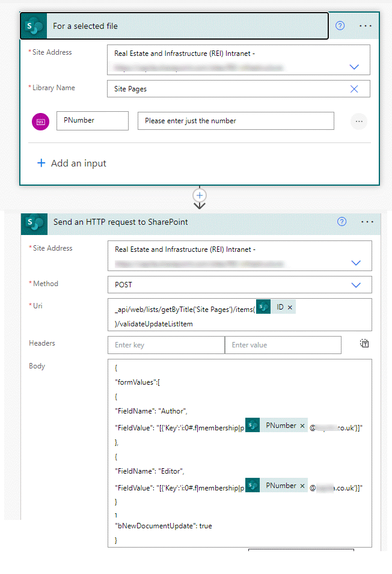Screen dimensions: 392x574
Task: Switch Headers to text mode using the icon
Action: [364, 343]
